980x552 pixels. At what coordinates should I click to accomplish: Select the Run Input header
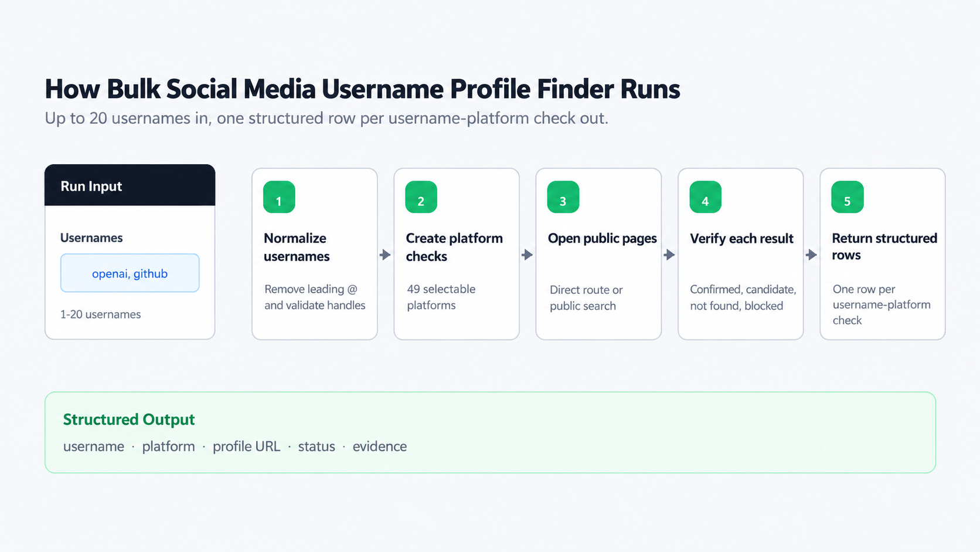coord(130,185)
